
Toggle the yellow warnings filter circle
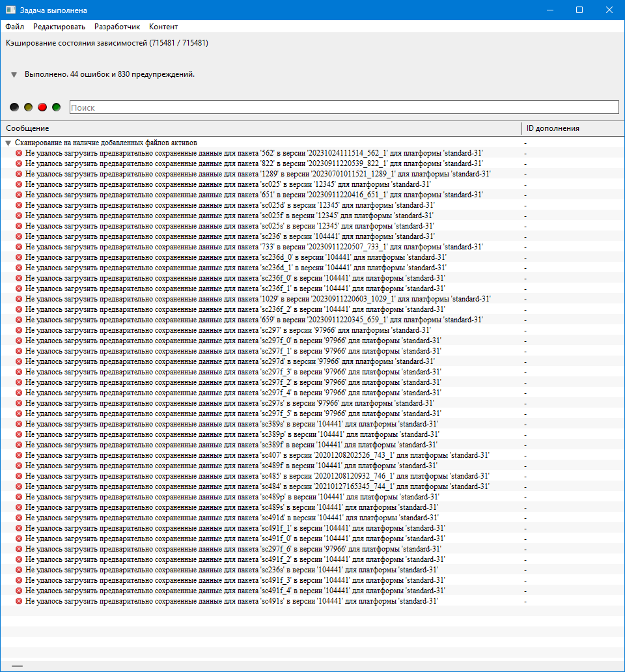(28, 107)
